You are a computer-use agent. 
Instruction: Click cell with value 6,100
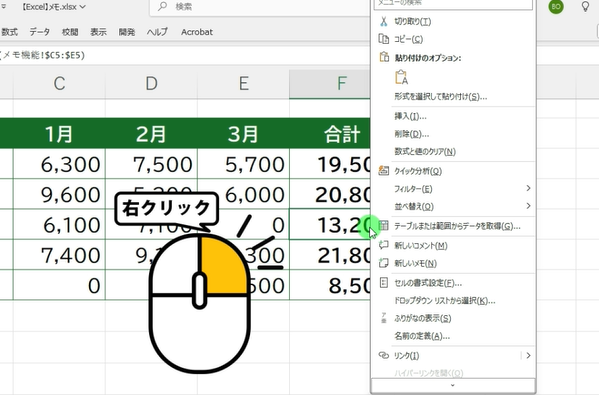click(x=59, y=225)
